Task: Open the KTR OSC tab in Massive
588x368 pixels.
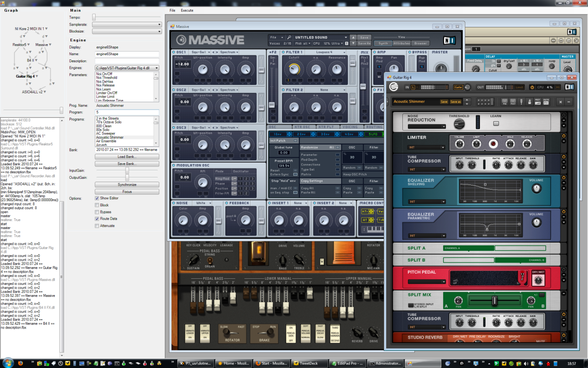Action: [x=304, y=126]
